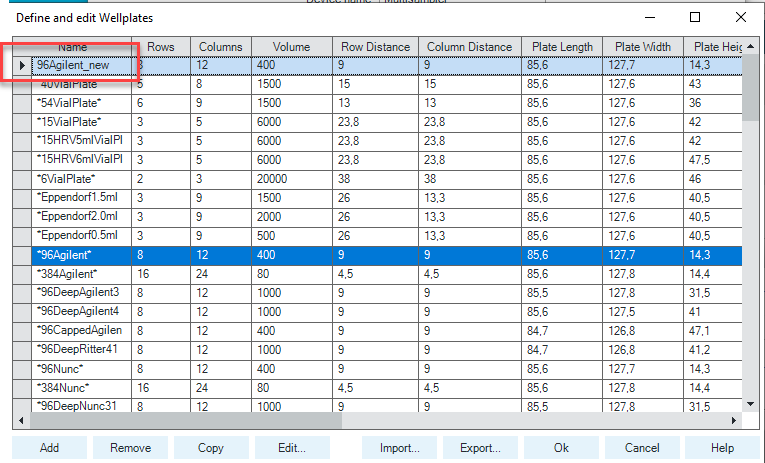This screenshot has height=463, width=765.
Task: Open the Edit... dialog button
Action: coord(292,447)
